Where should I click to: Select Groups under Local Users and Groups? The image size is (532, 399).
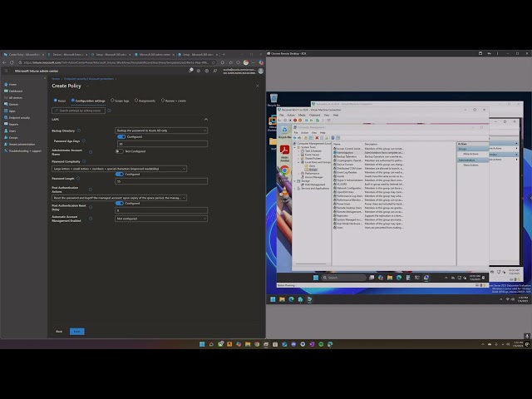point(313,170)
